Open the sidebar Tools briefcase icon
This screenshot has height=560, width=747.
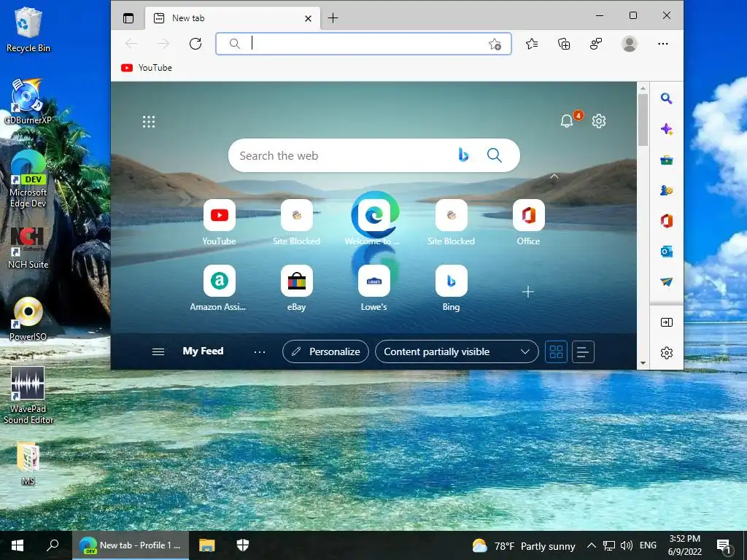(x=667, y=160)
